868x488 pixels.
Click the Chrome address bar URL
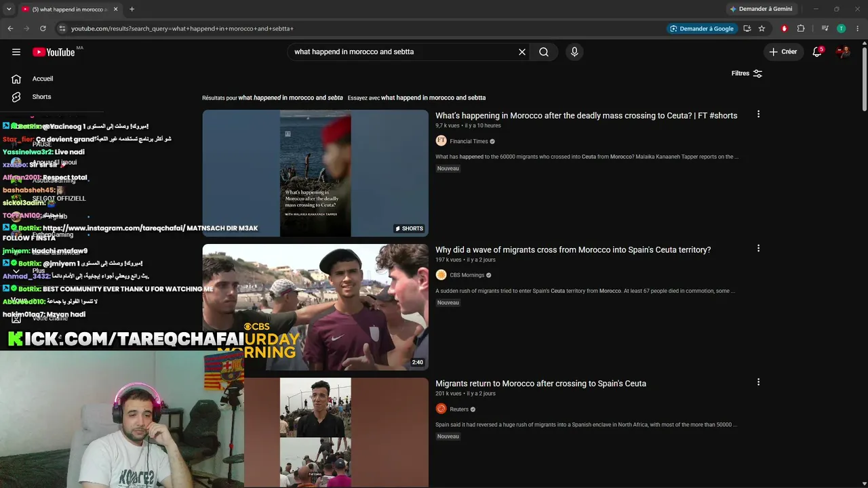pyautogui.click(x=182, y=28)
